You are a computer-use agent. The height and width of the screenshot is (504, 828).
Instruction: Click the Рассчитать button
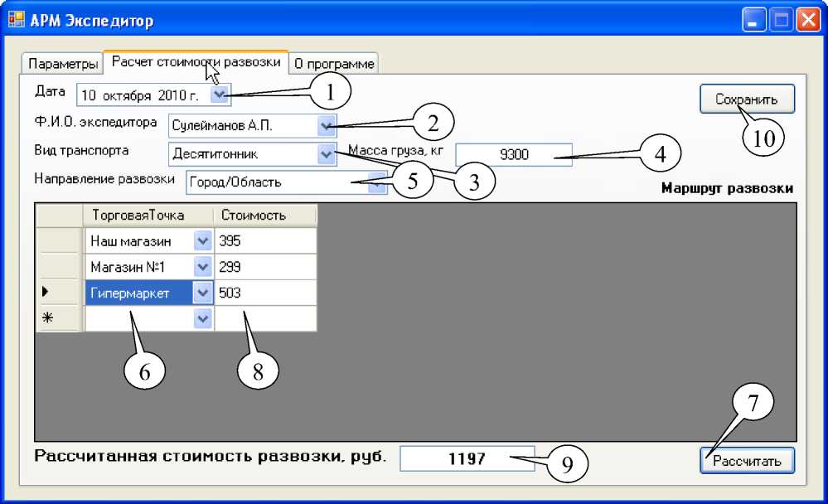[x=748, y=461]
